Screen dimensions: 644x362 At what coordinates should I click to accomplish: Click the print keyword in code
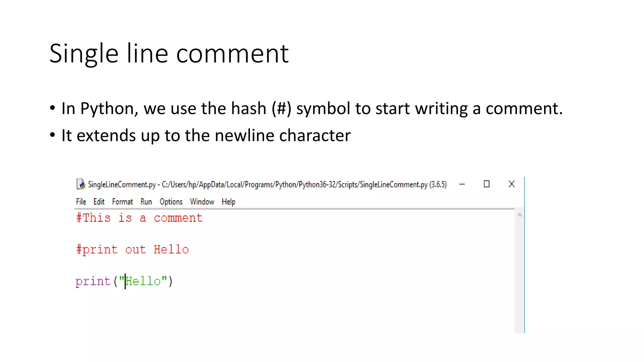pos(93,281)
